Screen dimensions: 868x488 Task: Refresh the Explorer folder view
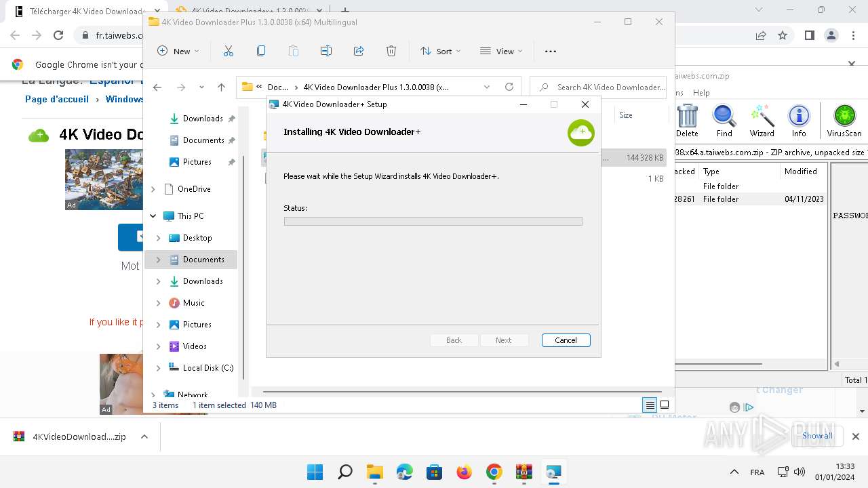point(509,87)
